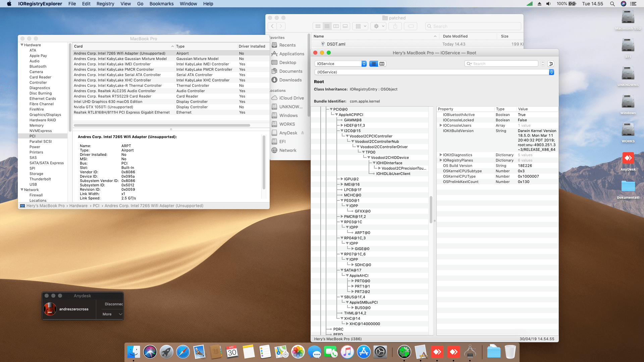The image size is (644, 362).
Task: Switch Finder to list view
Action: click(x=327, y=26)
